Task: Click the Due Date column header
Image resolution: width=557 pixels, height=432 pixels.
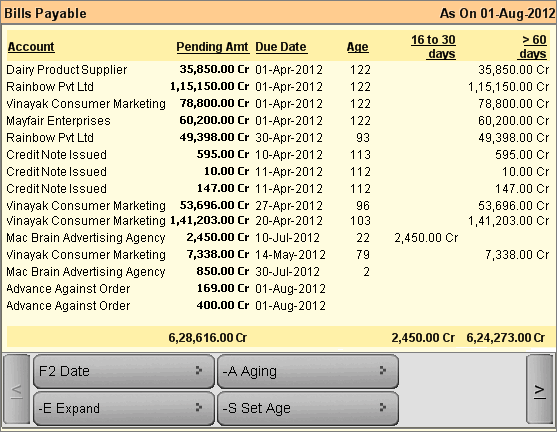Action: [281, 47]
